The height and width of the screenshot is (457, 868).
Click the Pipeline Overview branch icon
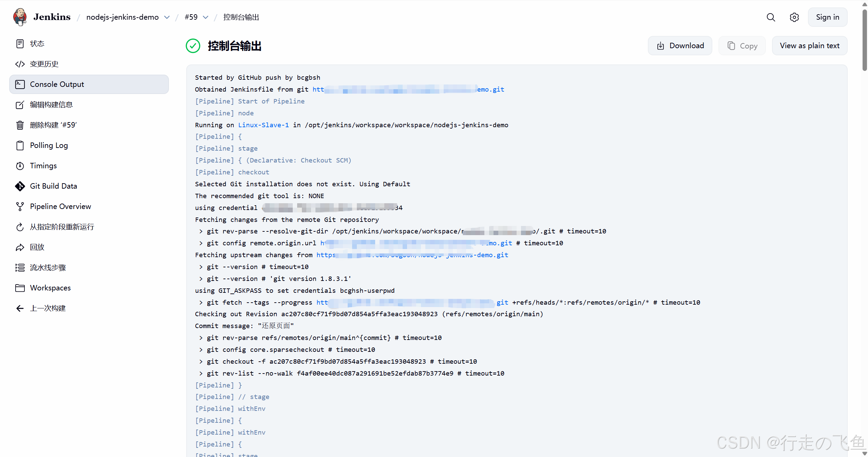pyautogui.click(x=20, y=207)
